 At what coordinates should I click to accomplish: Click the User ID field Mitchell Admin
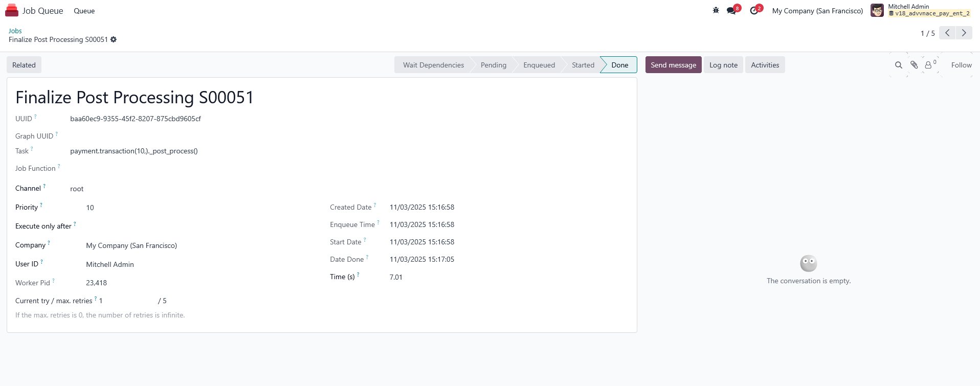point(110,264)
